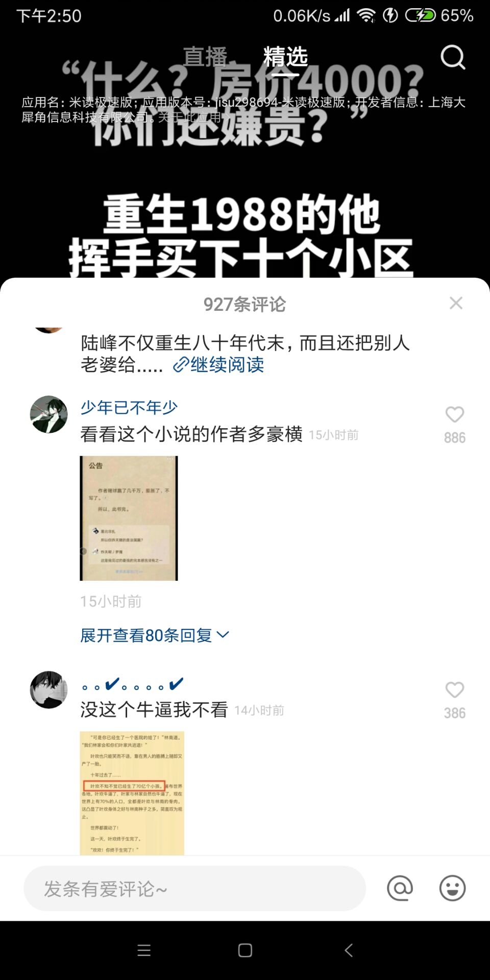Screen dimensions: 490x980
Task: Tap the @ mention icon
Action: (400, 888)
